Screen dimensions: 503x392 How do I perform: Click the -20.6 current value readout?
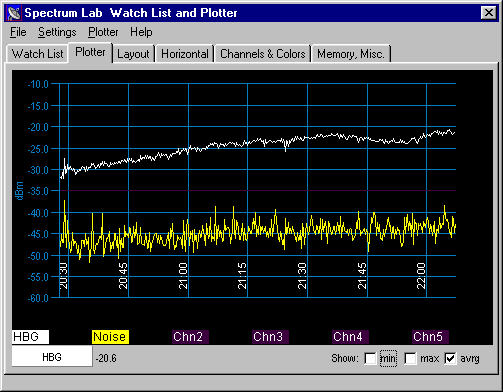click(x=106, y=358)
